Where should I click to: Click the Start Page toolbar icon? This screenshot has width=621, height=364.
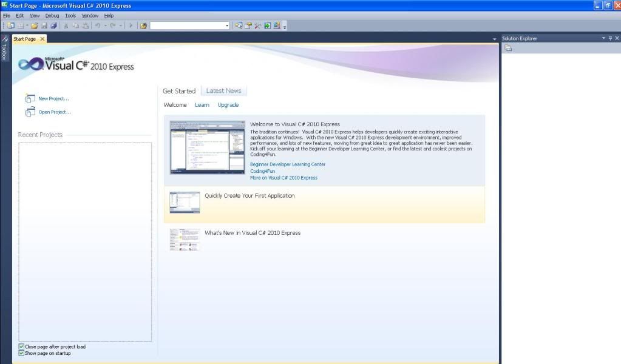pyautogui.click(x=268, y=25)
